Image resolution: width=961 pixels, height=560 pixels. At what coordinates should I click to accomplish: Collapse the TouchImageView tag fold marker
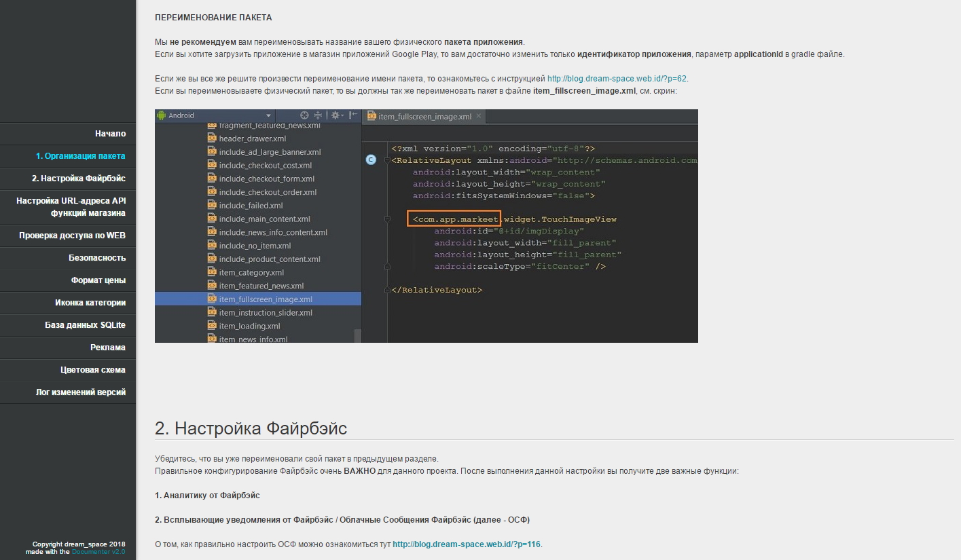point(387,219)
